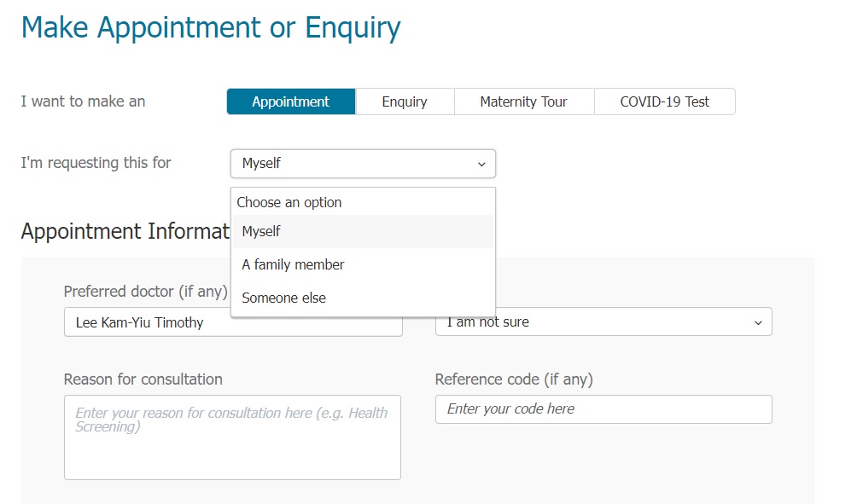The width and height of the screenshot is (857, 504).
Task: Click the 'Reference code (if any)' label
Action: click(x=513, y=379)
